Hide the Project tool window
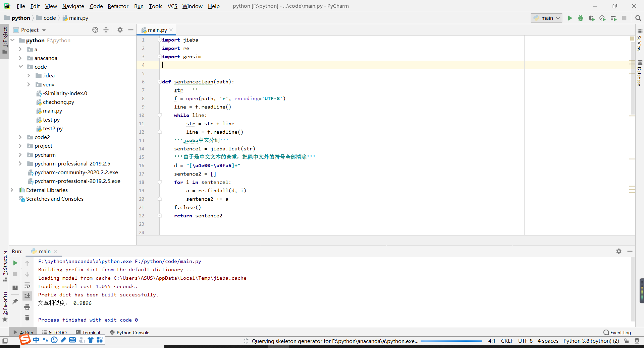This screenshot has width=644, height=348. (131, 30)
